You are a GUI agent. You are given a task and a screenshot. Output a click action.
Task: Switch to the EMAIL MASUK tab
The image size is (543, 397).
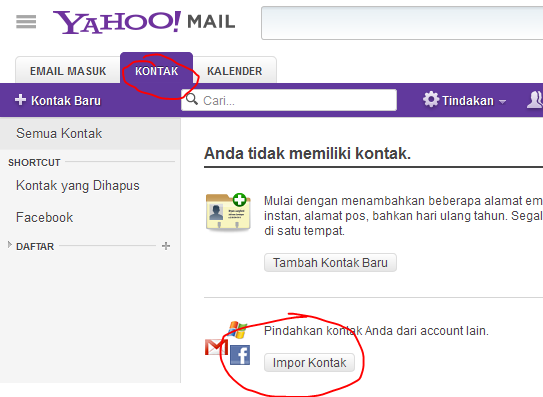pos(68,71)
